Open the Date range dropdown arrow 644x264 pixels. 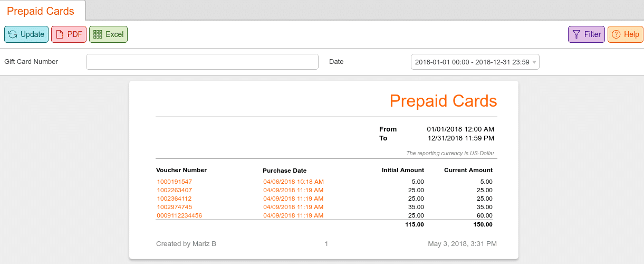[534, 62]
